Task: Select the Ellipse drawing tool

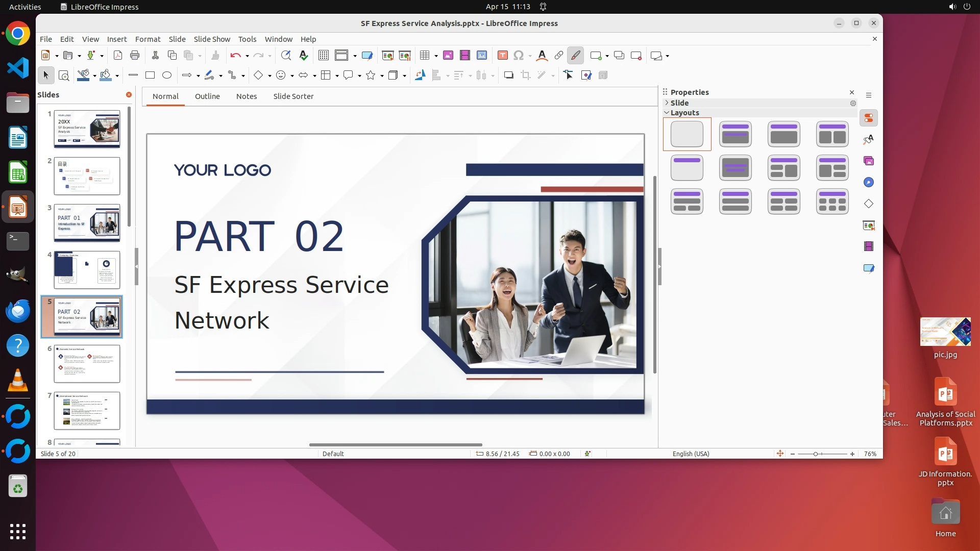Action: pos(167,76)
